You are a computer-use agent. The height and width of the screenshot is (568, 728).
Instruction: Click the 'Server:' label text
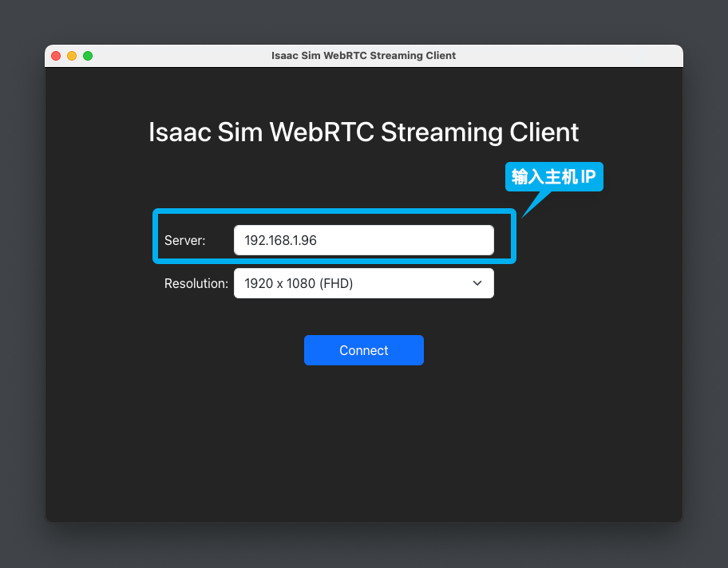pyautogui.click(x=184, y=240)
